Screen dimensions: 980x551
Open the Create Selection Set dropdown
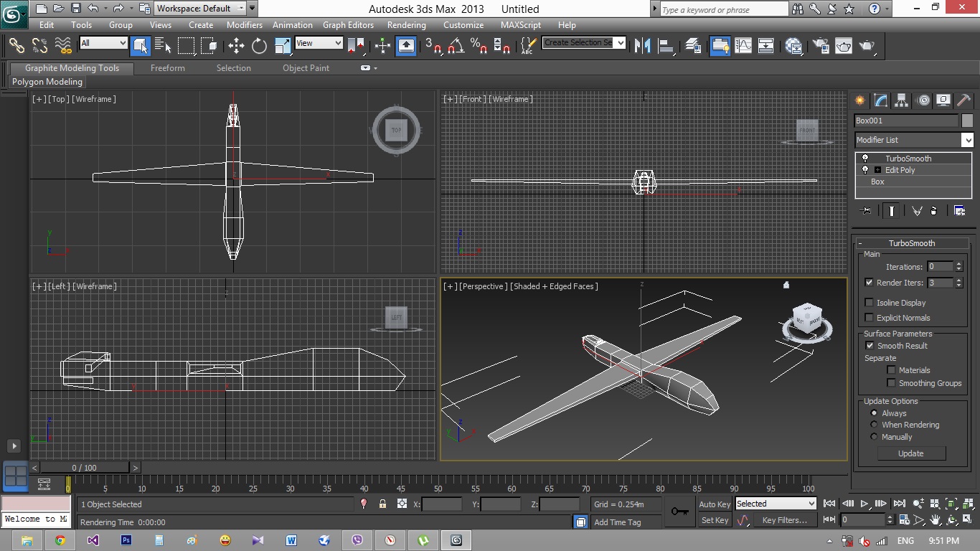point(584,43)
